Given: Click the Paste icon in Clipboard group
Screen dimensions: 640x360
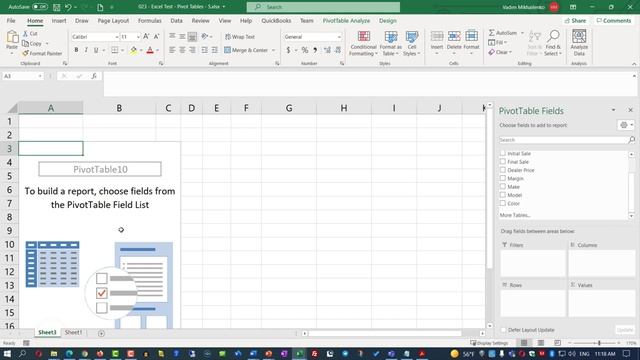Looking at the screenshot, I should coord(12,37).
